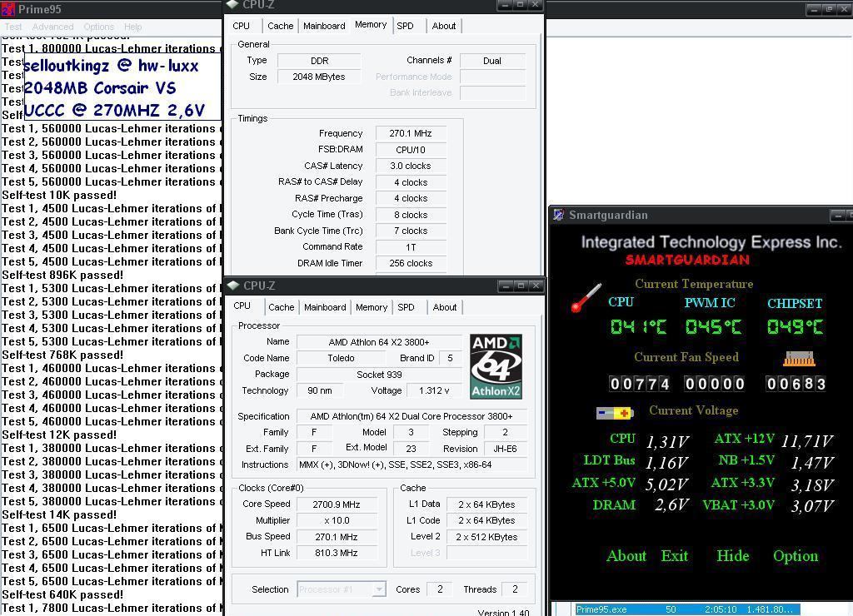Click the Core Speed value 2700.9 MHz
853x616 pixels.
[337, 504]
